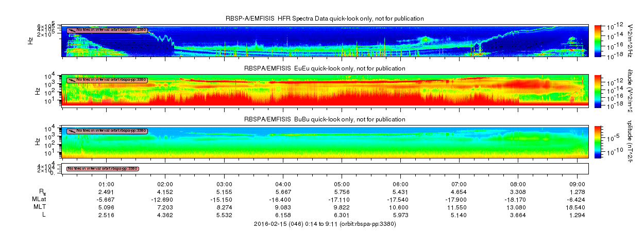Click the empty fourth plot panel area
This screenshot has width=644, height=231.
click(361, 169)
